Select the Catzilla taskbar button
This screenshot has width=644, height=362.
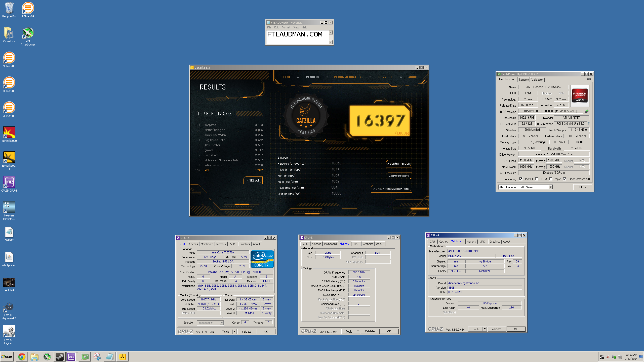(x=123, y=357)
